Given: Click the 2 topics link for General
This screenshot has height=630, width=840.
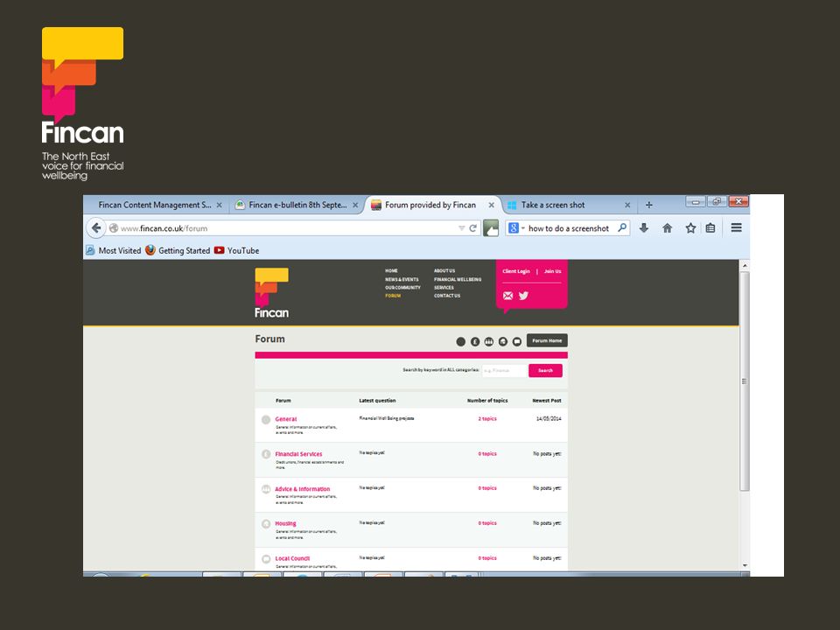Looking at the screenshot, I should [x=487, y=419].
